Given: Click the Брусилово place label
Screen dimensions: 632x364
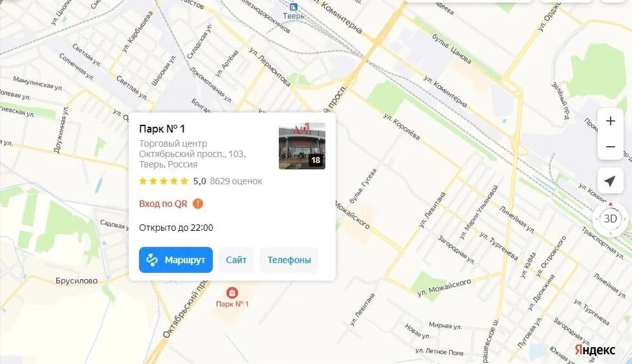Looking at the screenshot, I should point(76,281).
